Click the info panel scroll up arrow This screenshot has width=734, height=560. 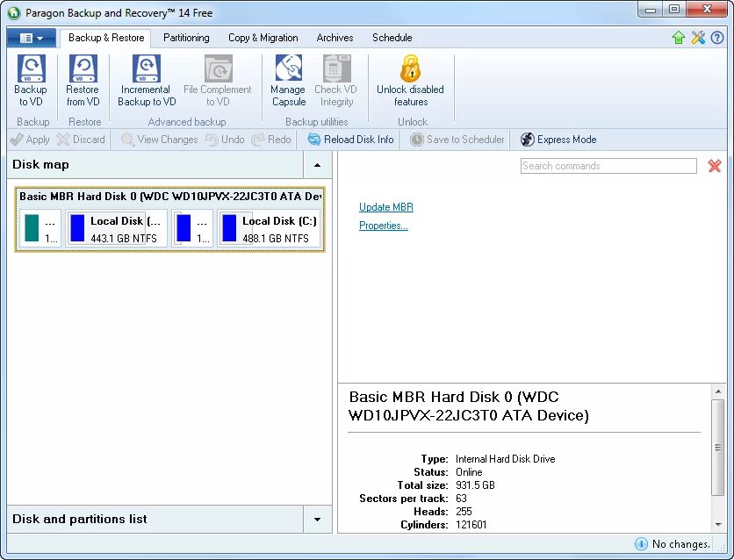coord(718,391)
